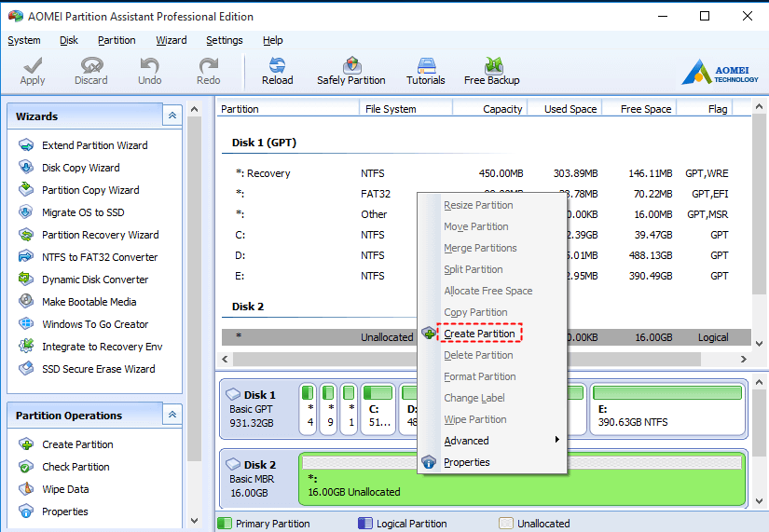The width and height of the screenshot is (769, 532).
Task: Select E: 390.63GB NTFS block
Action: (x=667, y=409)
